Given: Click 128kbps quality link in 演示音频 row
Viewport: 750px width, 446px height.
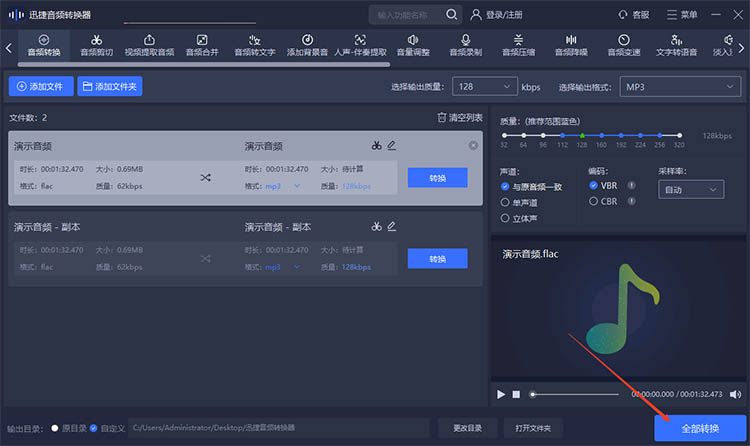Looking at the screenshot, I should (x=356, y=186).
